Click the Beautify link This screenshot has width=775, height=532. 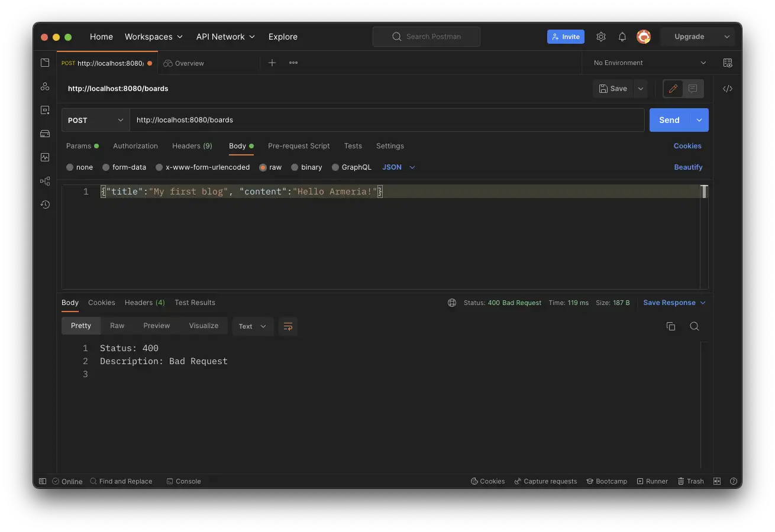coord(688,167)
